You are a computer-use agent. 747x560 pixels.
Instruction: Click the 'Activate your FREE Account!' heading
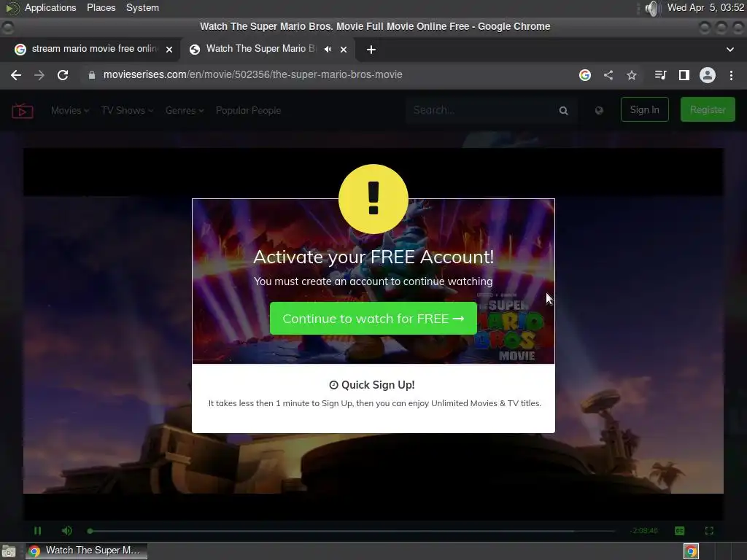(x=373, y=257)
